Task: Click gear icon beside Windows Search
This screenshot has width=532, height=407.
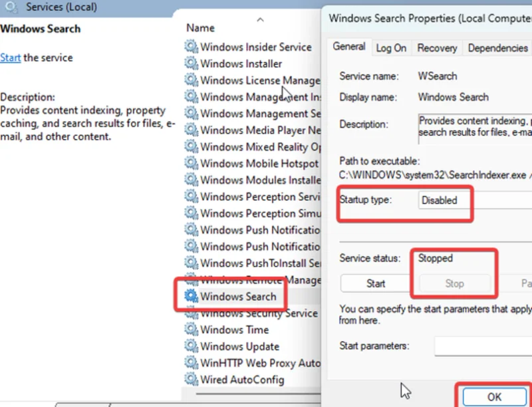Action: (x=191, y=296)
